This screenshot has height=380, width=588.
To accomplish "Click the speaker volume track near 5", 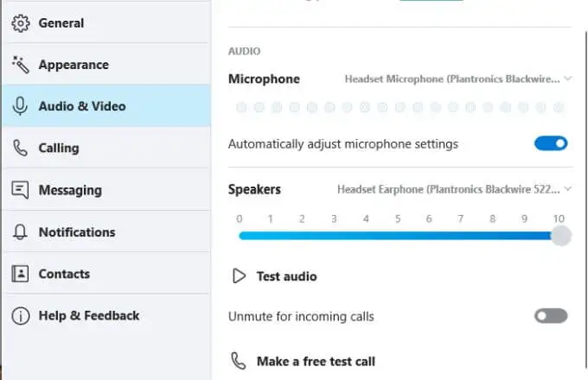I will click(398, 236).
